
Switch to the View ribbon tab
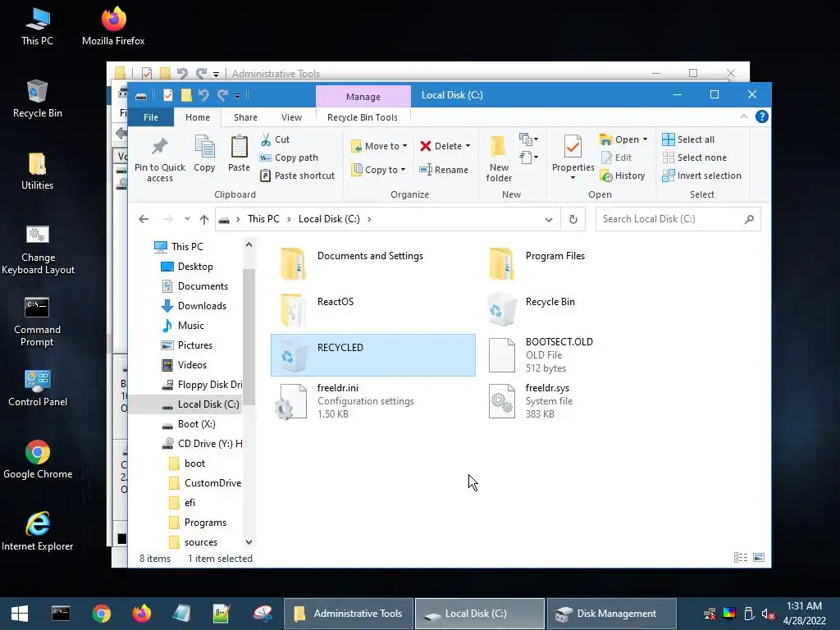pyautogui.click(x=291, y=117)
